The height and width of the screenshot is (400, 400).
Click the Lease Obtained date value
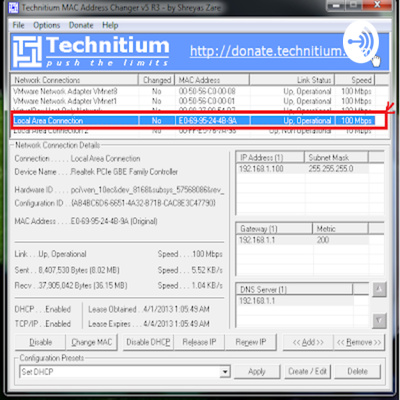(x=176, y=309)
